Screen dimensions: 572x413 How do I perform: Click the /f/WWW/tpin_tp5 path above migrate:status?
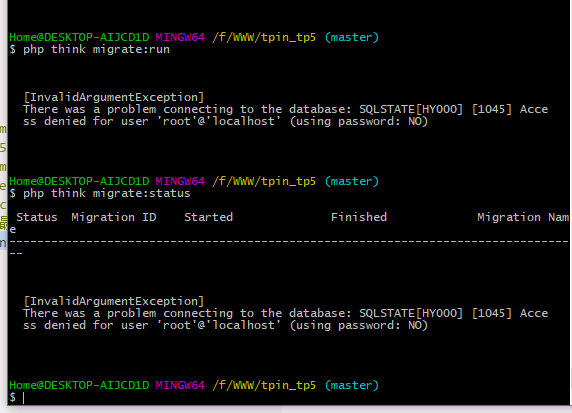tap(264, 181)
